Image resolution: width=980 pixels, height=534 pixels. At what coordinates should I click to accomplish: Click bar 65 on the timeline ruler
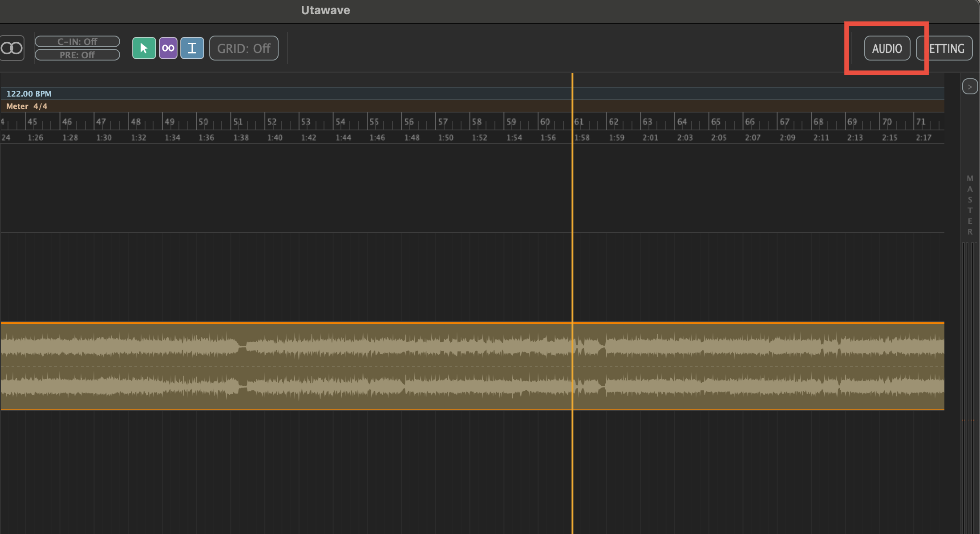point(716,121)
